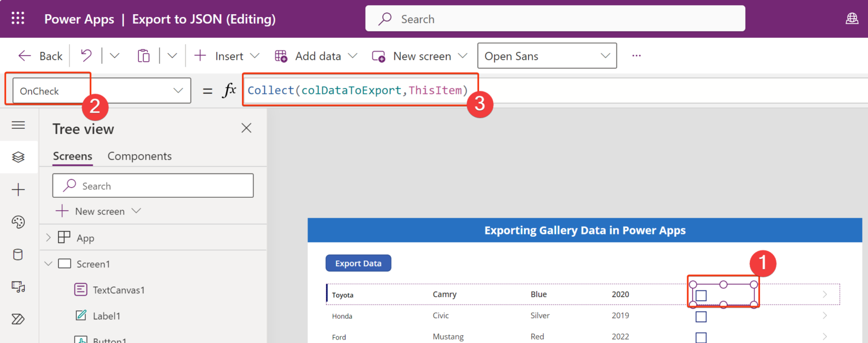868x343 pixels.
Task: Collapse the Screen1 tree item
Action: [49, 263]
